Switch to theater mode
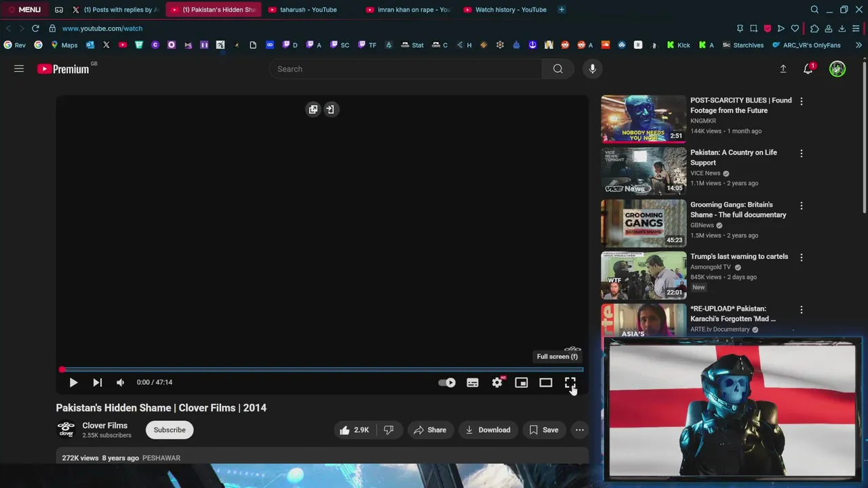Screen dimensions: 868x488 pyautogui.click(x=546, y=382)
